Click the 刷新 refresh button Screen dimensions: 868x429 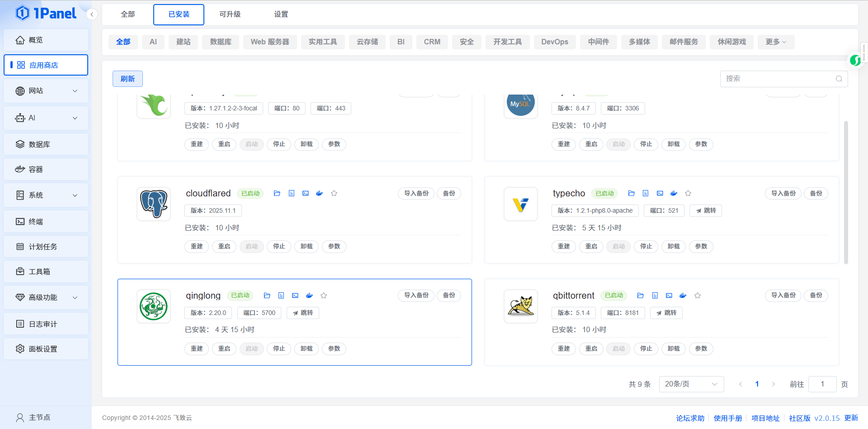[127, 79]
